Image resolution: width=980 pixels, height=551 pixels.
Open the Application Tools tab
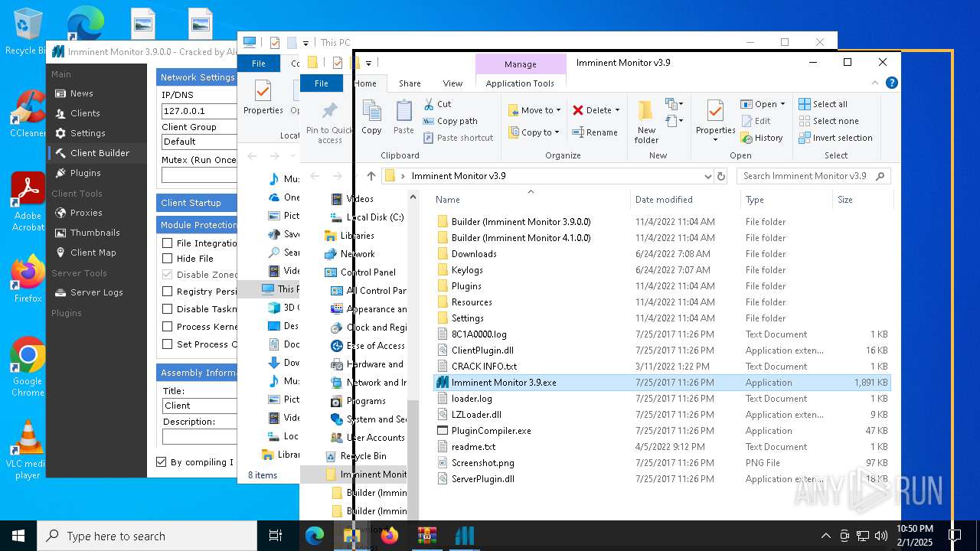click(520, 83)
